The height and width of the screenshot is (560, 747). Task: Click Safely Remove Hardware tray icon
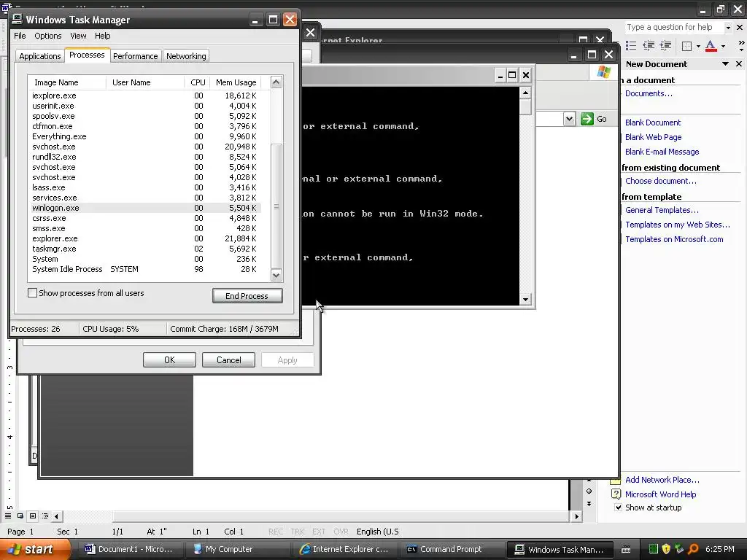tap(679, 549)
